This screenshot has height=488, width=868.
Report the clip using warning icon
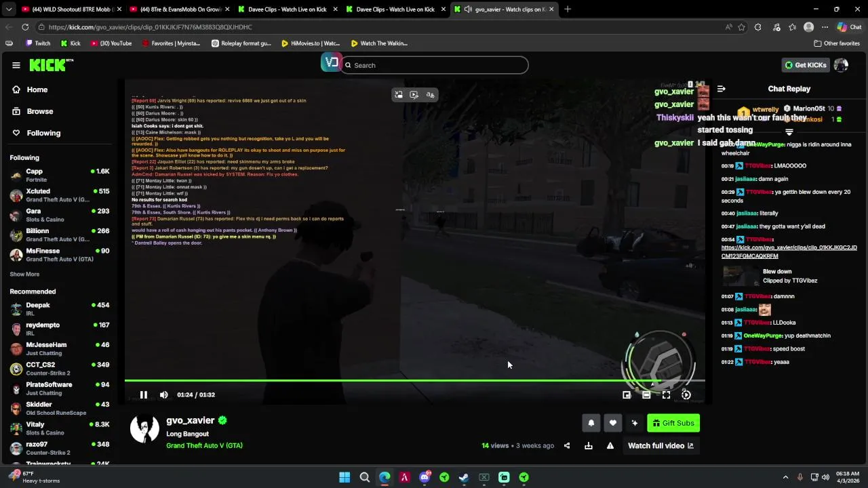pyautogui.click(x=610, y=445)
